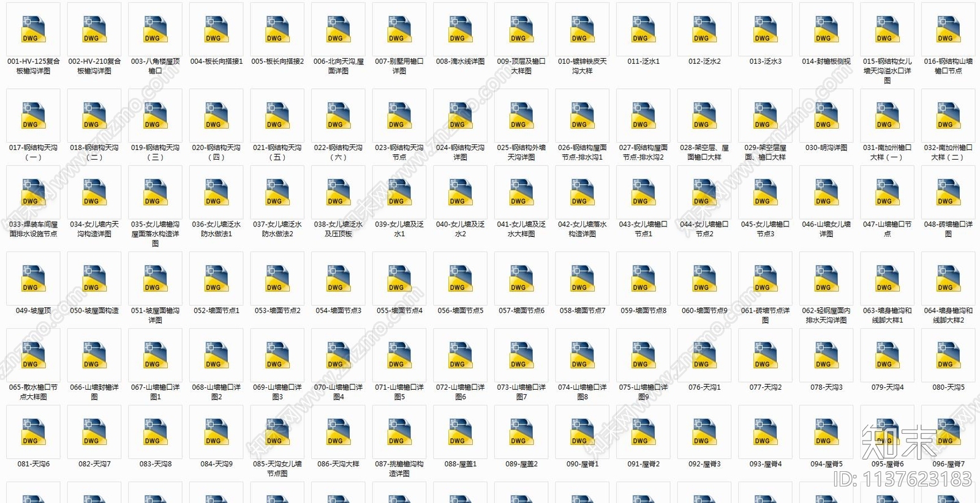This screenshot has width=980, height=503.
Task: Pick the 015-钢结构女儿墙天沟溢水口详图 file icon
Action: 887,29
